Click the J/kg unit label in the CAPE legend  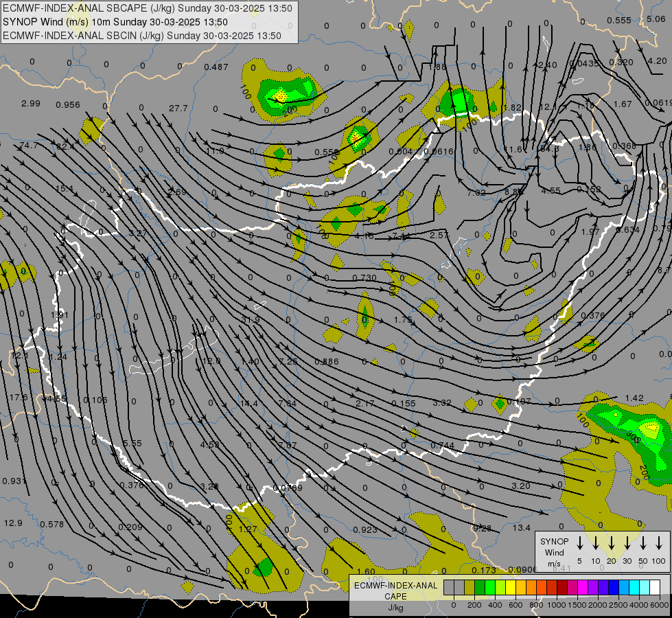click(395, 608)
